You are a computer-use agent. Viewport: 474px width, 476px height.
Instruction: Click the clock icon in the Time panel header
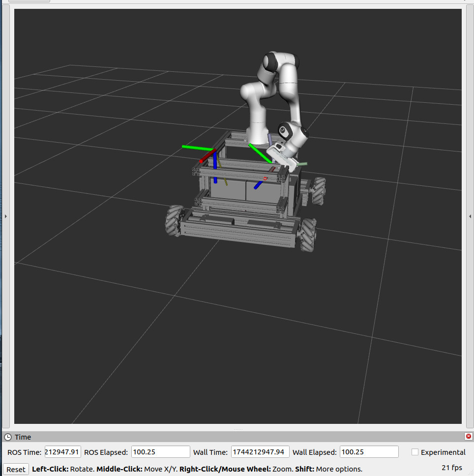click(x=8, y=437)
